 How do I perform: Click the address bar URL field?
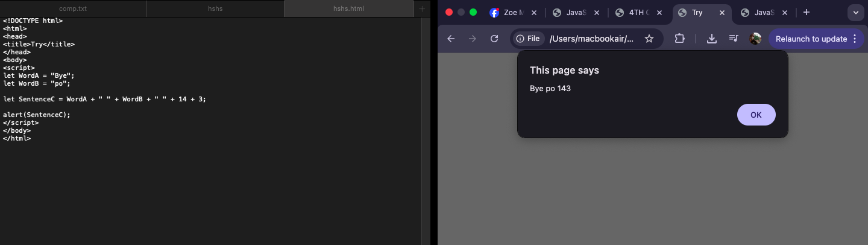pos(591,39)
